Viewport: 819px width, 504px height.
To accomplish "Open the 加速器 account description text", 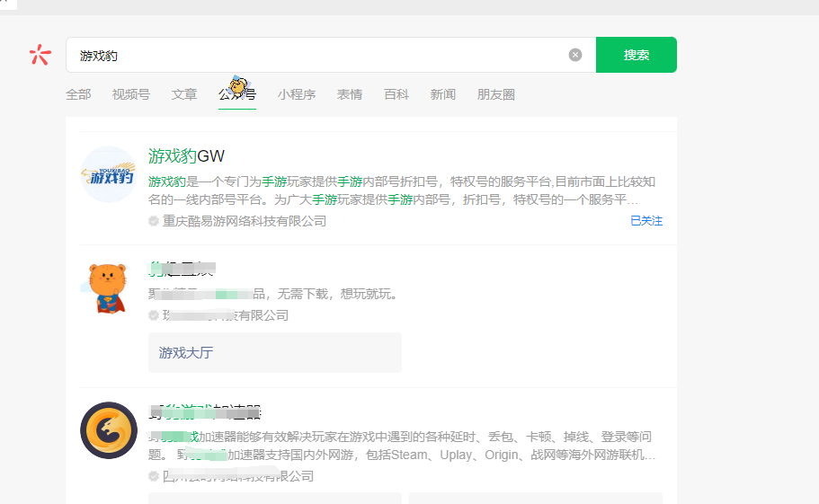I will coord(401,446).
